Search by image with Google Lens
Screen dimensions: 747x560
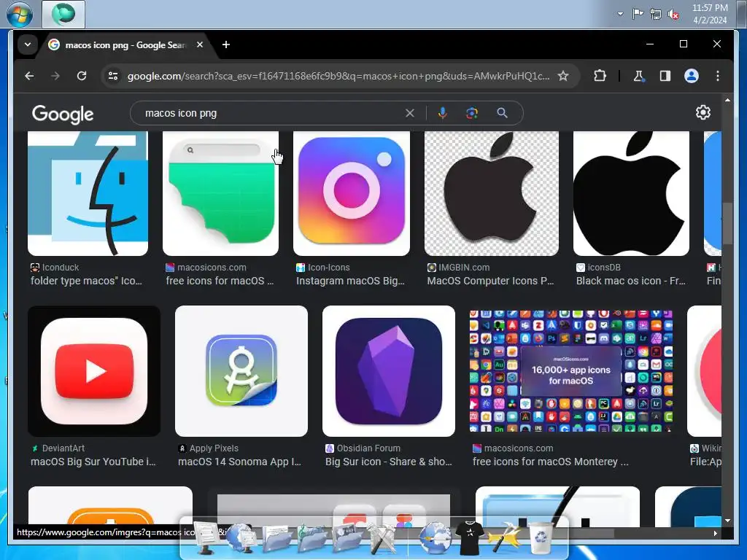tap(472, 113)
